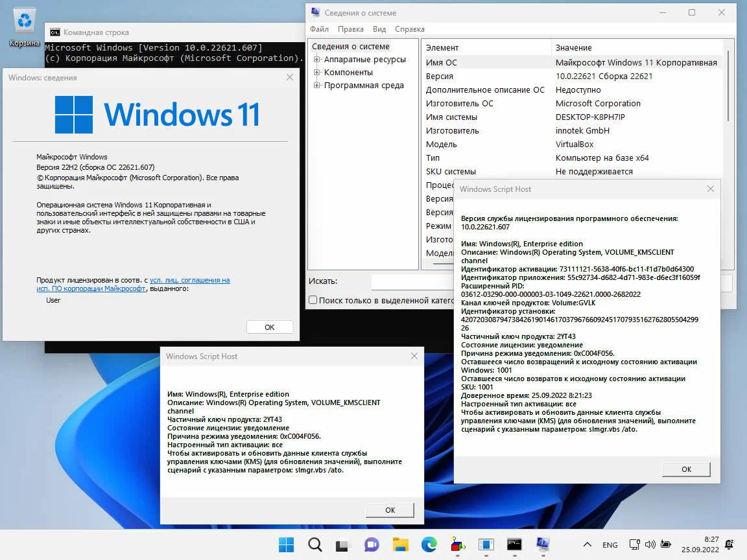Image resolution: width=747 pixels, height=560 pixels.
Task: Select the SKU системы row
Action: pyautogui.click(x=572, y=171)
